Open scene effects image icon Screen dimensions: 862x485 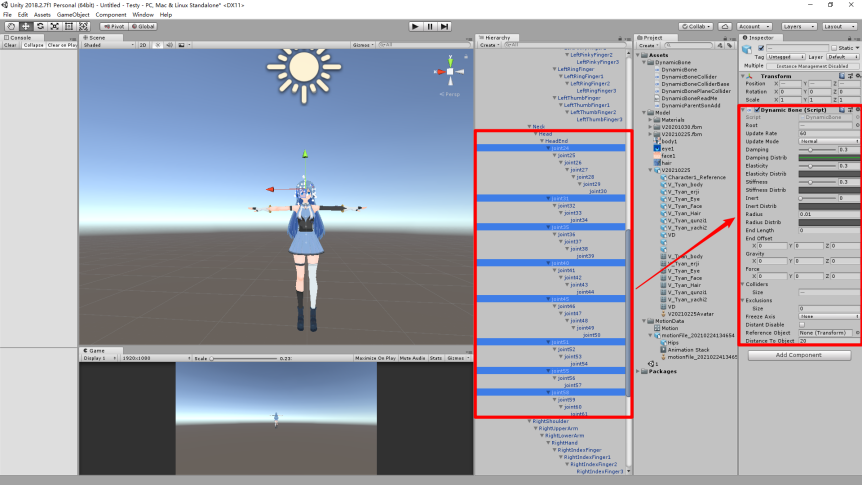(181, 45)
